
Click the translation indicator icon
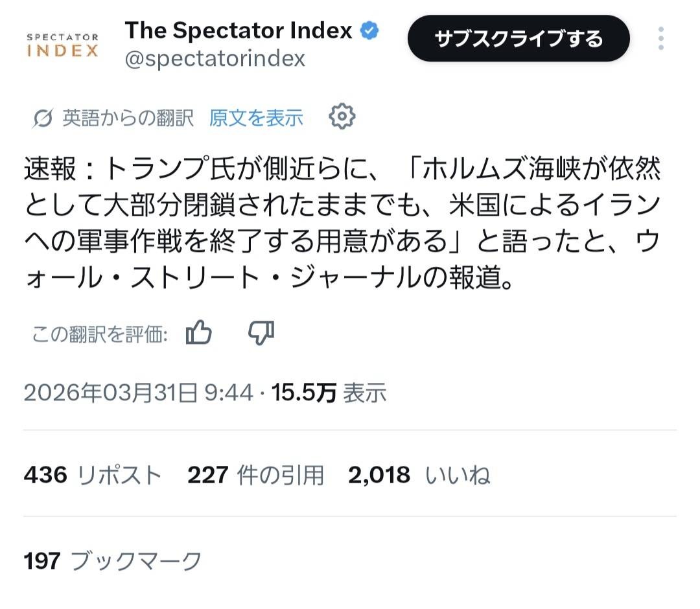point(43,118)
